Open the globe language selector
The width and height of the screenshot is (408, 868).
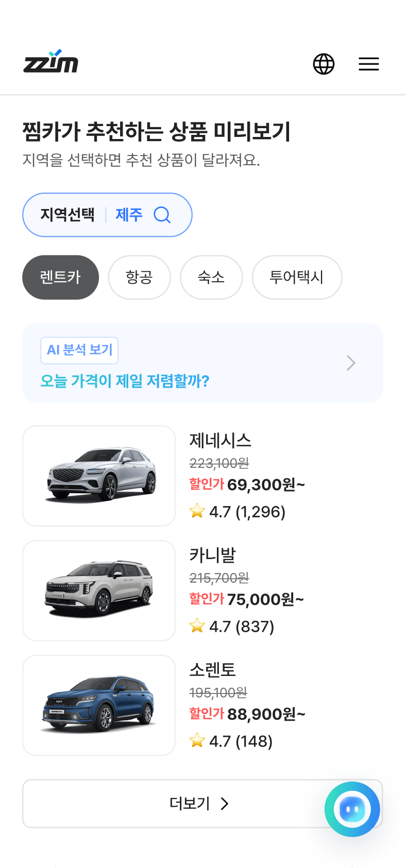click(324, 64)
